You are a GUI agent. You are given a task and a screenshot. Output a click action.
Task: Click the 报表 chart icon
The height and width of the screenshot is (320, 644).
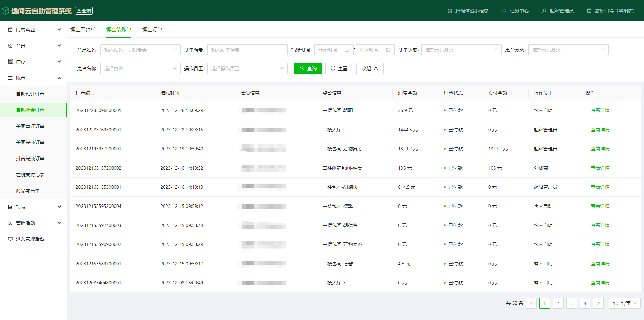click(10, 207)
